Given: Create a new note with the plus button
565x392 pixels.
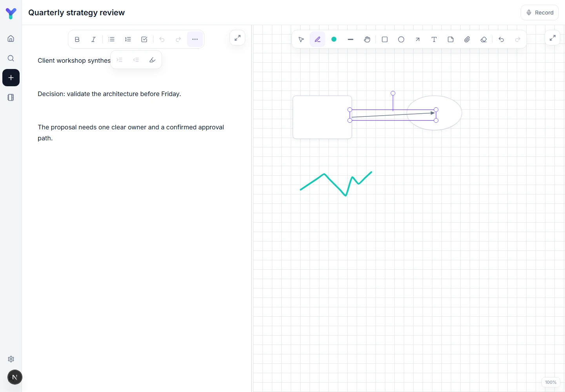Looking at the screenshot, I should 11,78.
